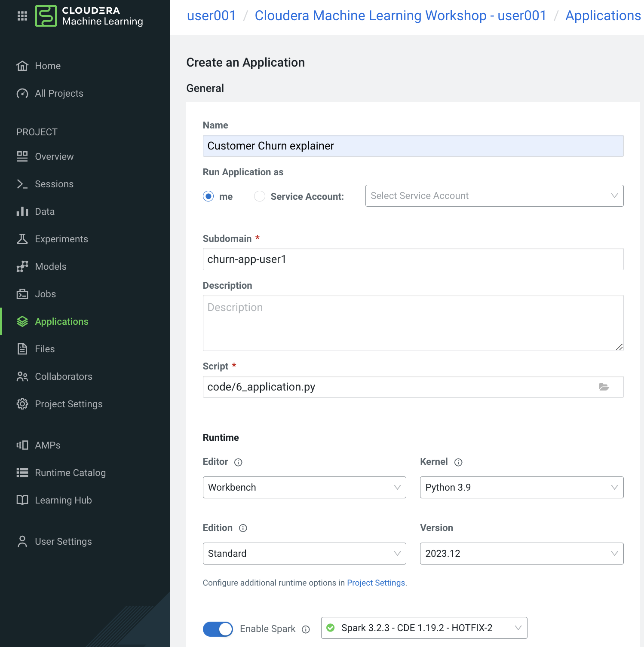Click the AMPs icon in sidebar
This screenshot has height=647, width=644.
pos(22,445)
